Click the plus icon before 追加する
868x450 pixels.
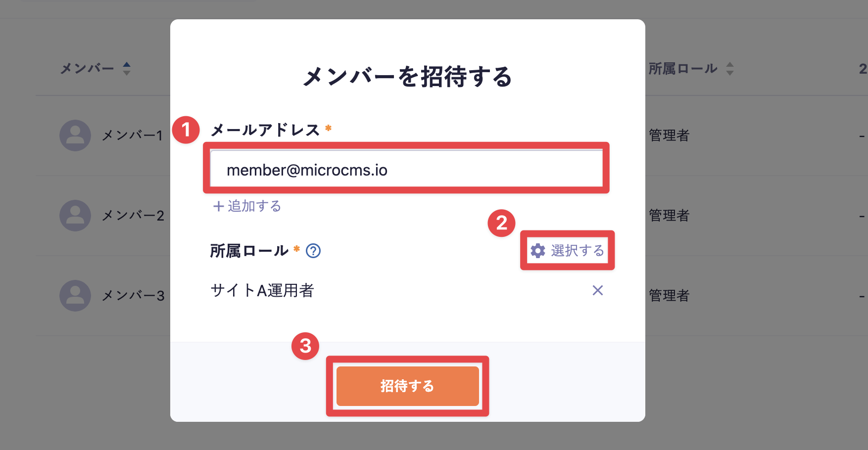tap(218, 206)
